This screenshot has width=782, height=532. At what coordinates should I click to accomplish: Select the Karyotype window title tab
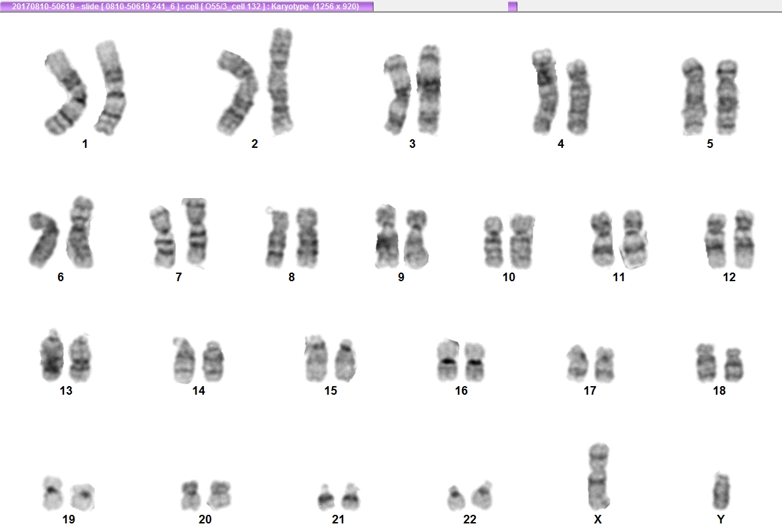tap(187, 7)
